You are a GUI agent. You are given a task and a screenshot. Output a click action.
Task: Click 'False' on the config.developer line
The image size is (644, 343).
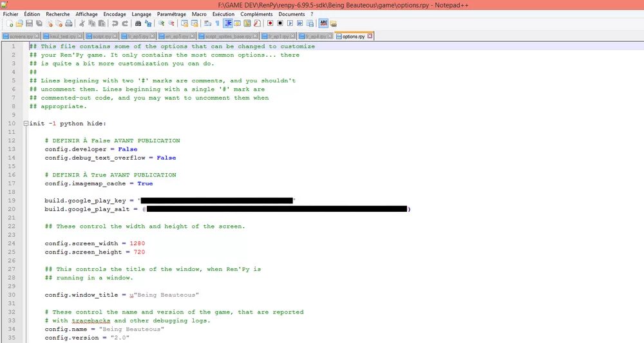click(x=128, y=149)
